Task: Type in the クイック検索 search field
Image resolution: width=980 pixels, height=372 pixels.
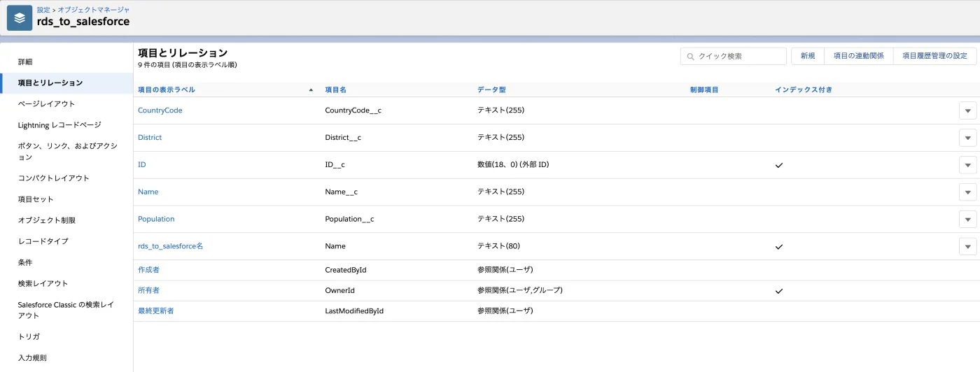Action: pos(738,56)
